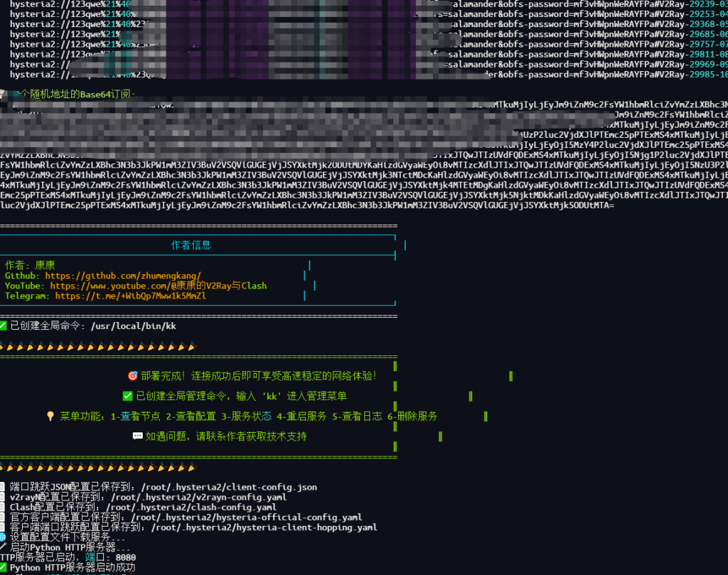Click the speech bubble emoji before 如遇问题
728x575 pixels.
click(137, 436)
